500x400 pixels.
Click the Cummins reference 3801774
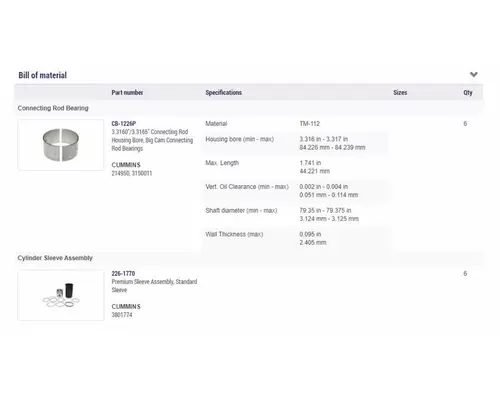click(122, 315)
